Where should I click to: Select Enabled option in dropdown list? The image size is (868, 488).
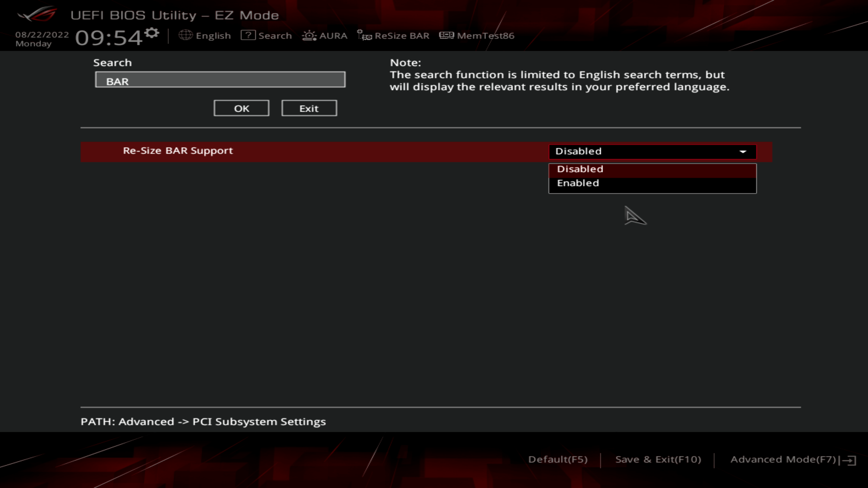tap(578, 183)
